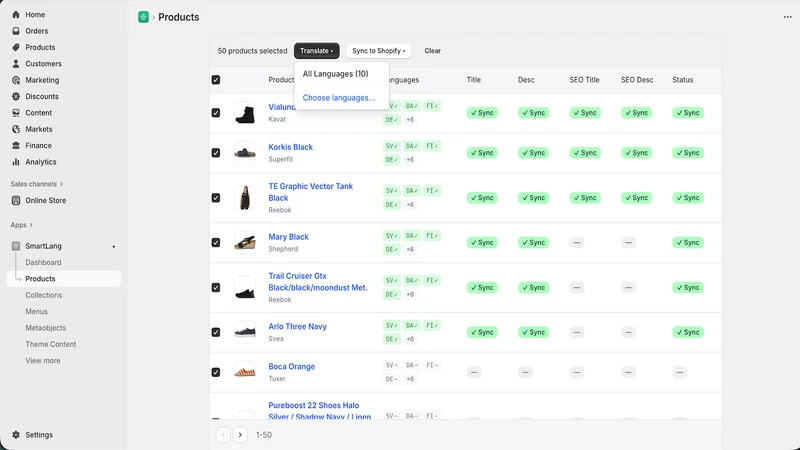Click the Content sidebar icon

(16, 113)
